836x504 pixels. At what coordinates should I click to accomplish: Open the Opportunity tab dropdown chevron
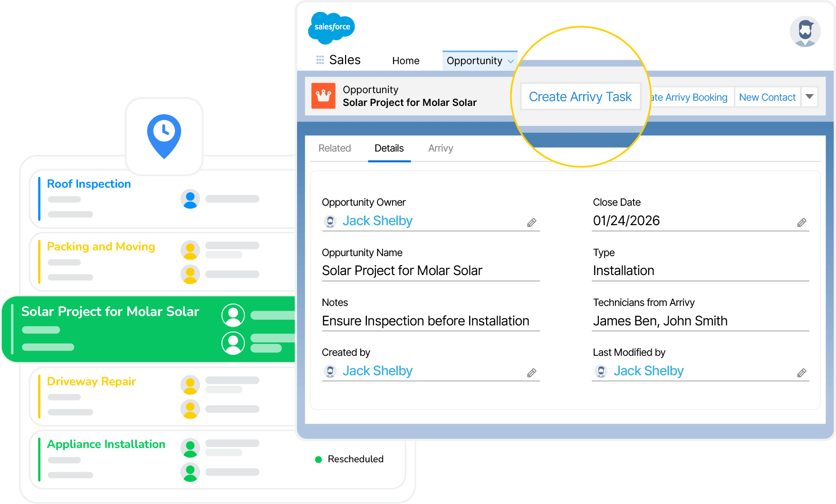[x=511, y=60]
